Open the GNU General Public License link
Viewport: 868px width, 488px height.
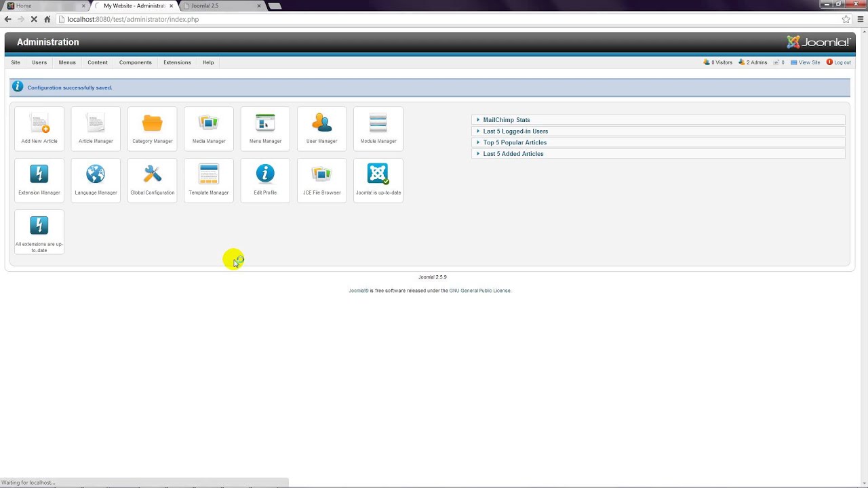pos(479,291)
